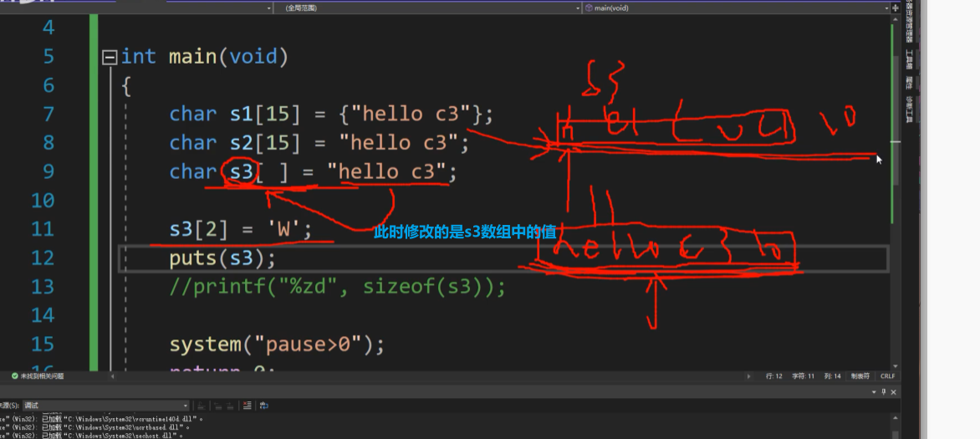This screenshot has height=439, width=980.
Task: Open output panel window position dropdown
Action: [x=875, y=392]
